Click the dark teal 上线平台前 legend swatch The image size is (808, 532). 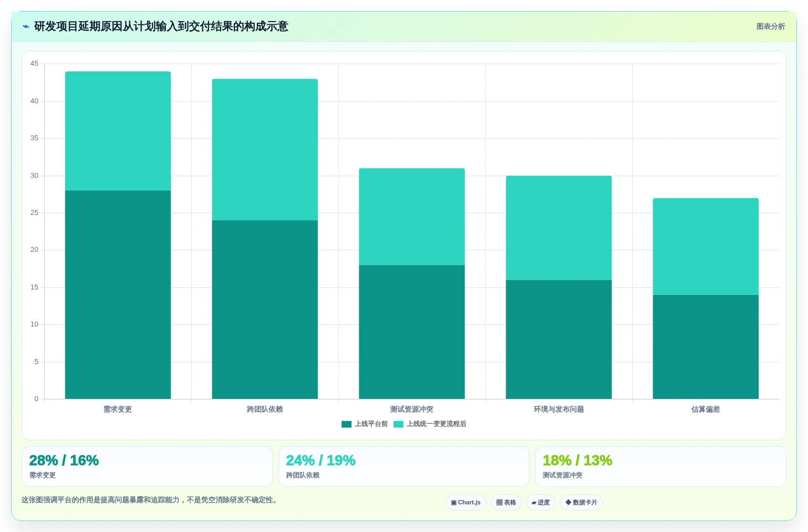pos(347,424)
